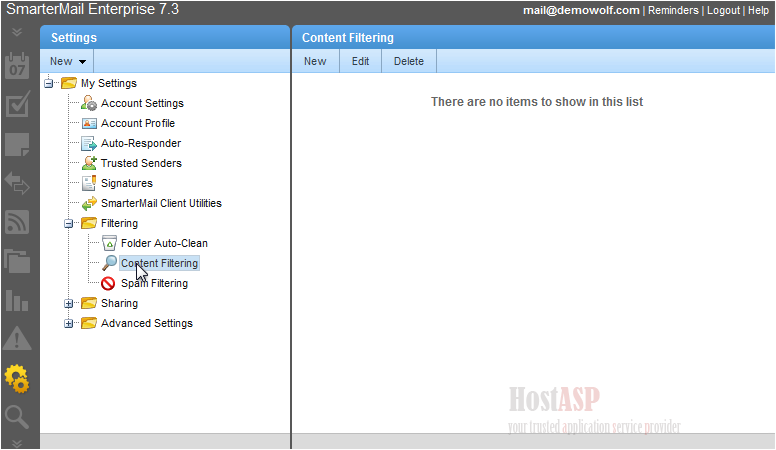Screen dimensions: 776x450
Task: Click the Filtering folder icon
Action: click(x=89, y=223)
